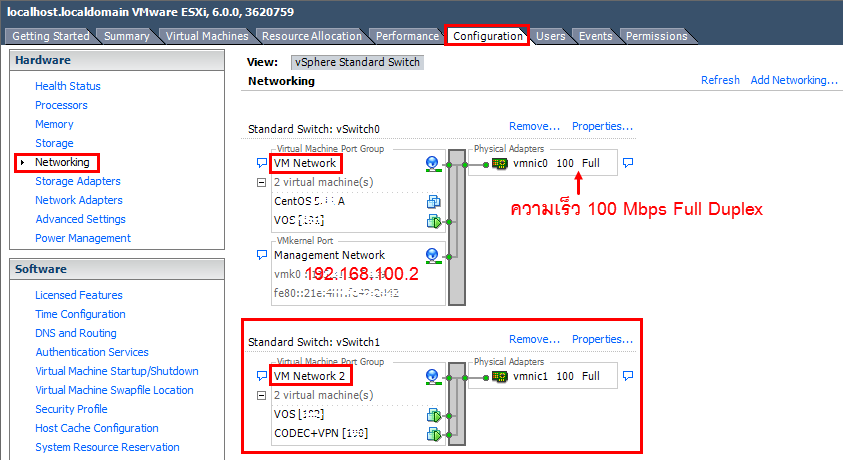Click the vmnic0 network adapter card icon
Viewport: 843px width, 460px height.
coord(500,163)
